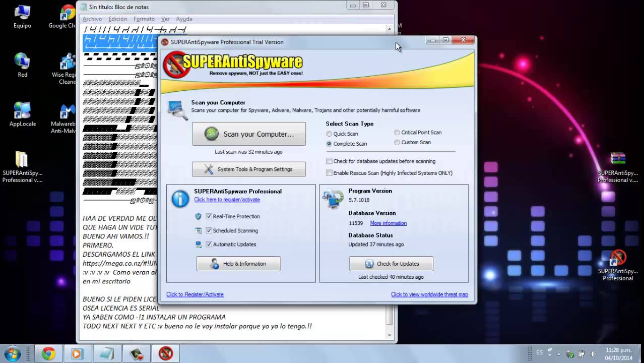Open media player taskbar icon
Screen dimensions: 644x363
tap(77, 353)
